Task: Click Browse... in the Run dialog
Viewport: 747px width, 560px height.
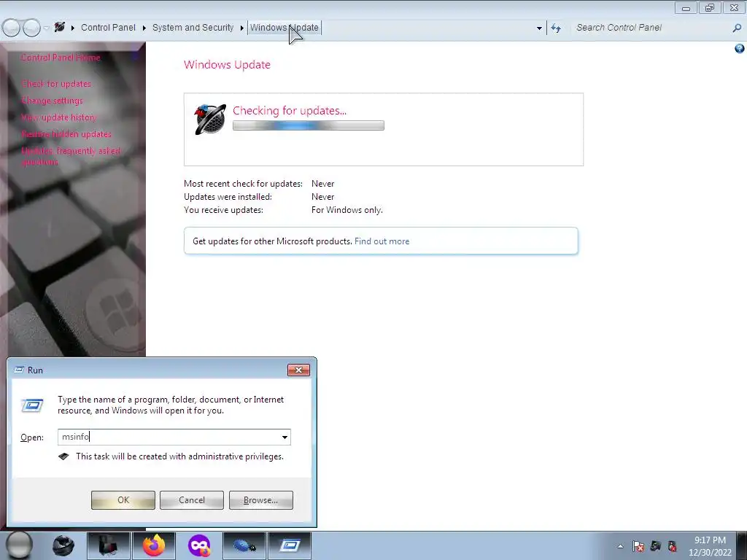Action: [x=260, y=500]
